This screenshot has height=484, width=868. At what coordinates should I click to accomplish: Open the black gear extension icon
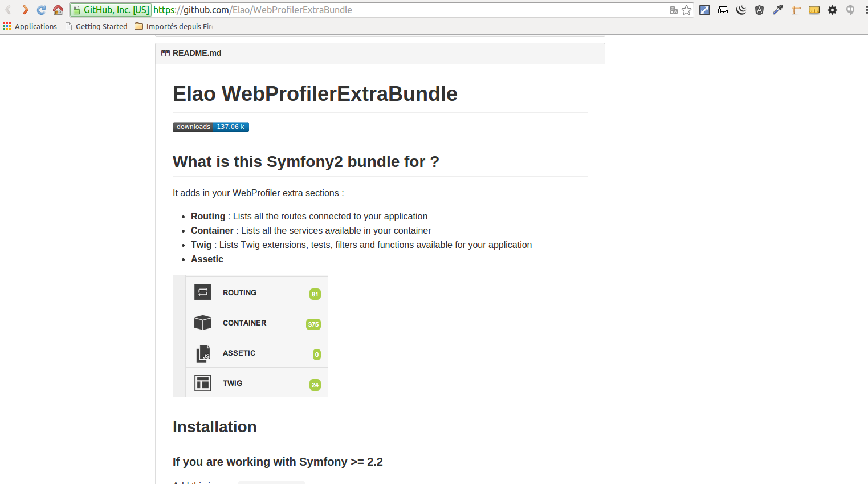833,10
